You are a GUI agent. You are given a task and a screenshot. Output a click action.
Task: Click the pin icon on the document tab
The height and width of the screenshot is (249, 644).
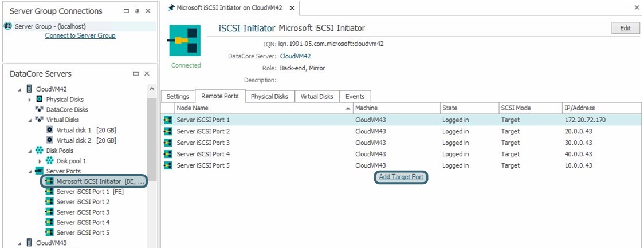click(171, 8)
